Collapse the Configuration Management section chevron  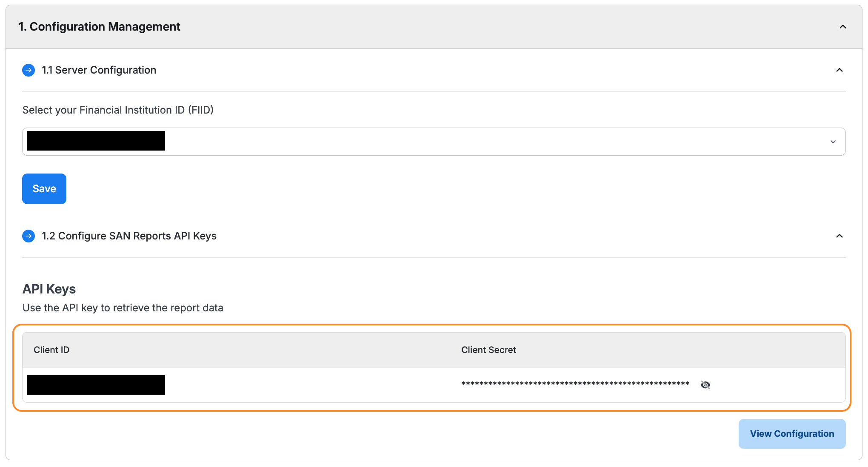pyautogui.click(x=842, y=27)
